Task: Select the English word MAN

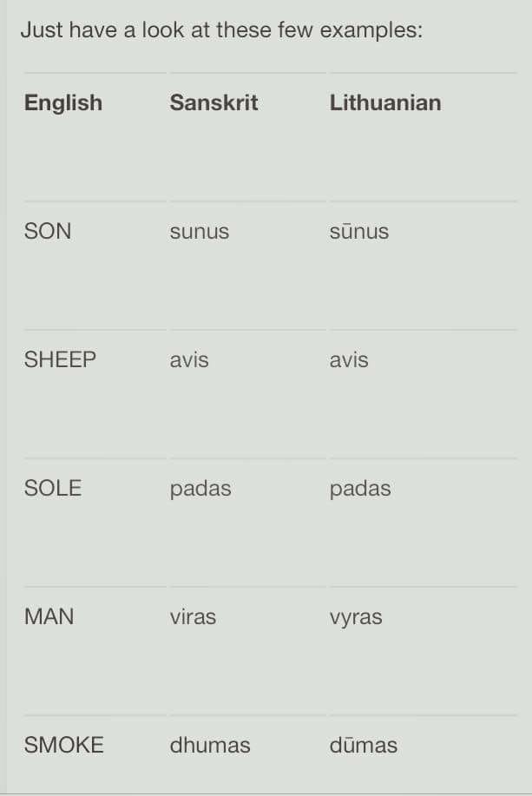Action: click(x=49, y=617)
